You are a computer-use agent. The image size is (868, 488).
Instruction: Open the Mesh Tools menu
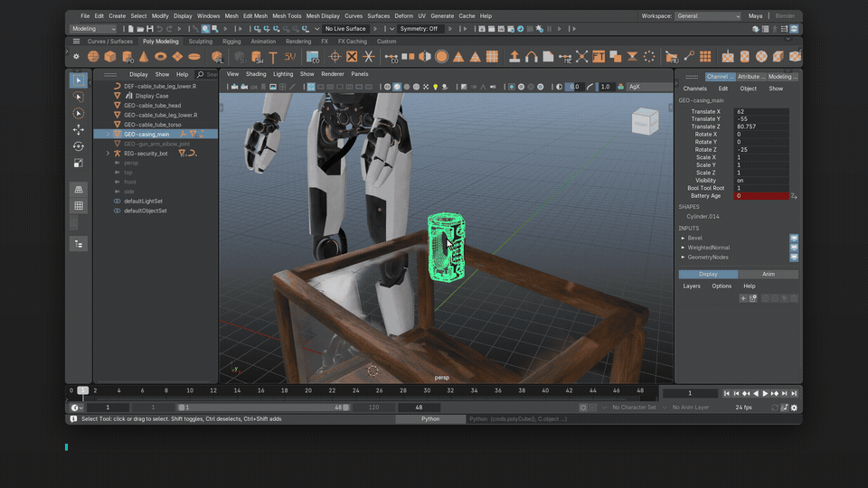click(287, 16)
